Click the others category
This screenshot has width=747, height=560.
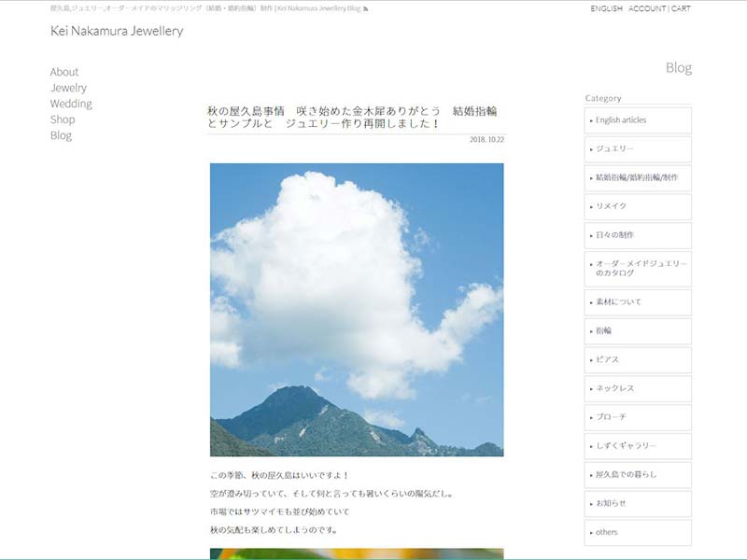point(639,532)
